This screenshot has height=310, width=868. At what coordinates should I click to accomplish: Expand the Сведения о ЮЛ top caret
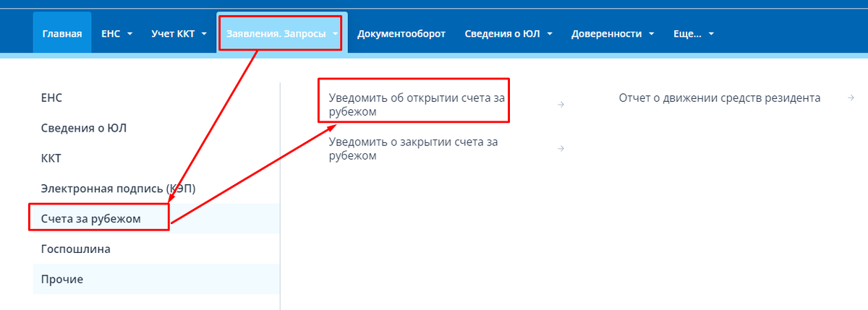[550, 34]
